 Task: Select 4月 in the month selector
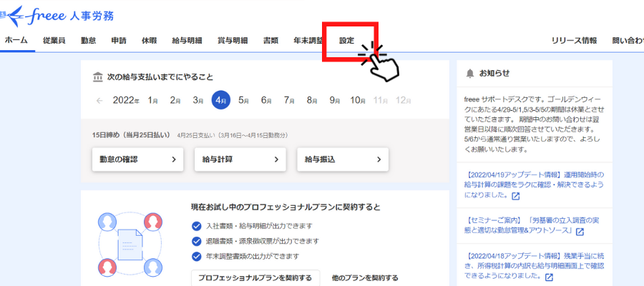(221, 100)
